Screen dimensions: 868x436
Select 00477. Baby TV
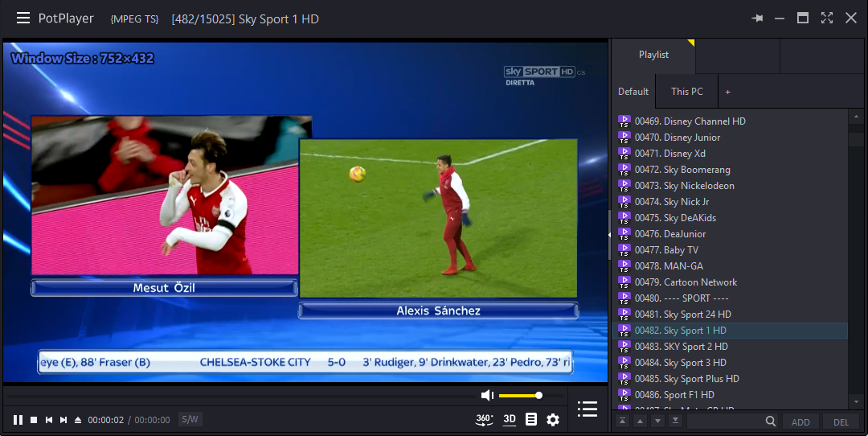point(731,249)
